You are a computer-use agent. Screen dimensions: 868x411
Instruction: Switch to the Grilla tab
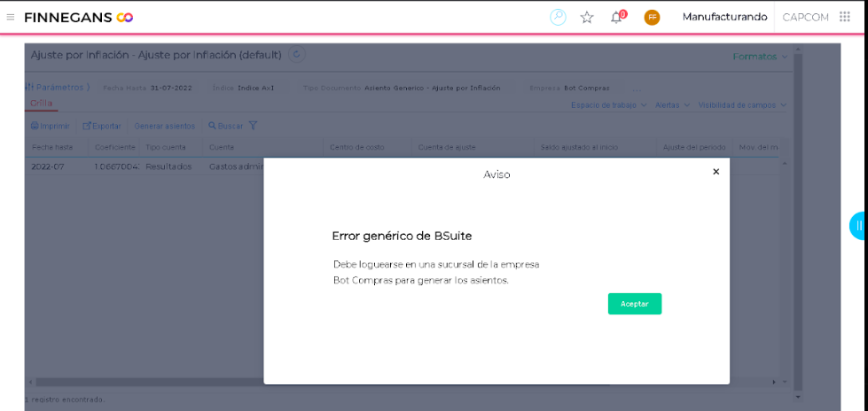[x=42, y=103]
